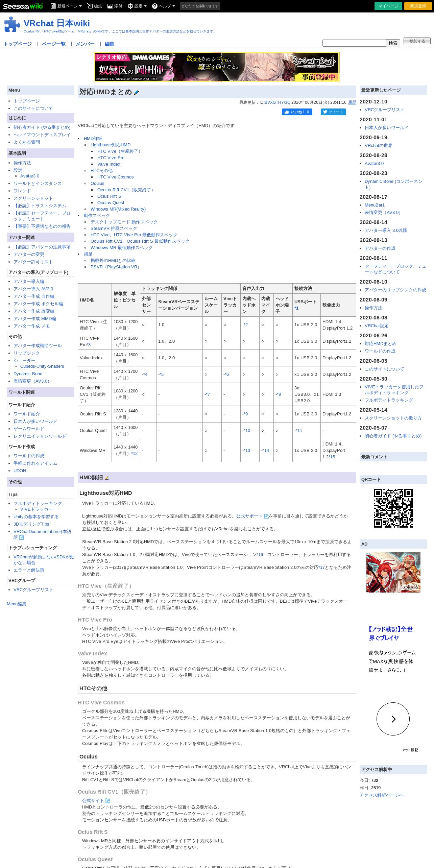Click the Twitter ツイート button

click(333, 112)
